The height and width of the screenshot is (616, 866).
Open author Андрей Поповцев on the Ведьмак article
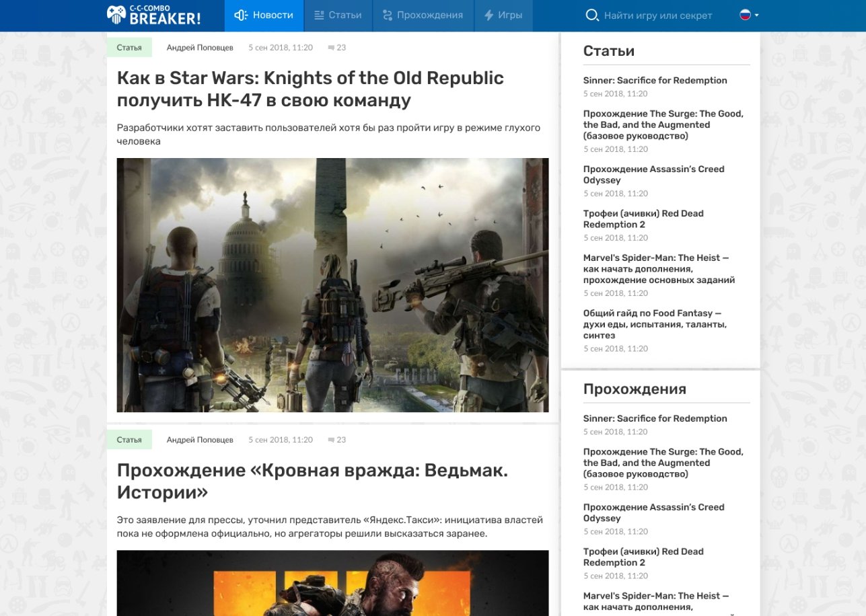tap(200, 440)
